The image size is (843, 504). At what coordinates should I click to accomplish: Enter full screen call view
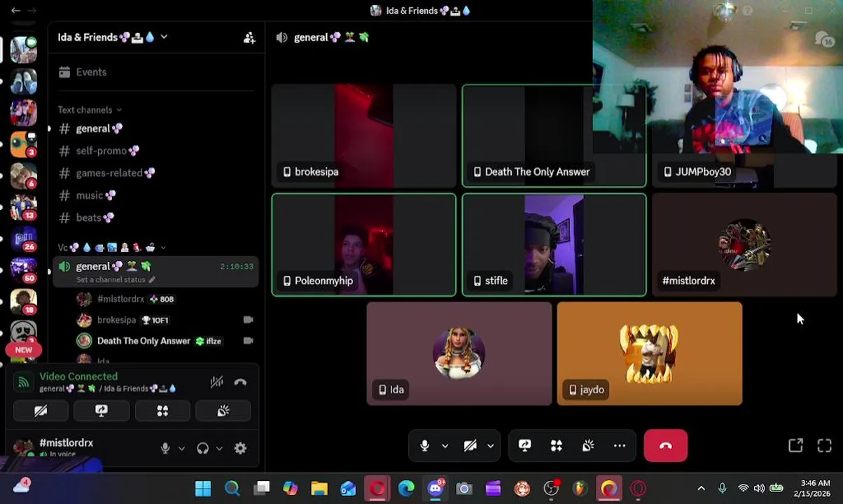coord(824,446)
